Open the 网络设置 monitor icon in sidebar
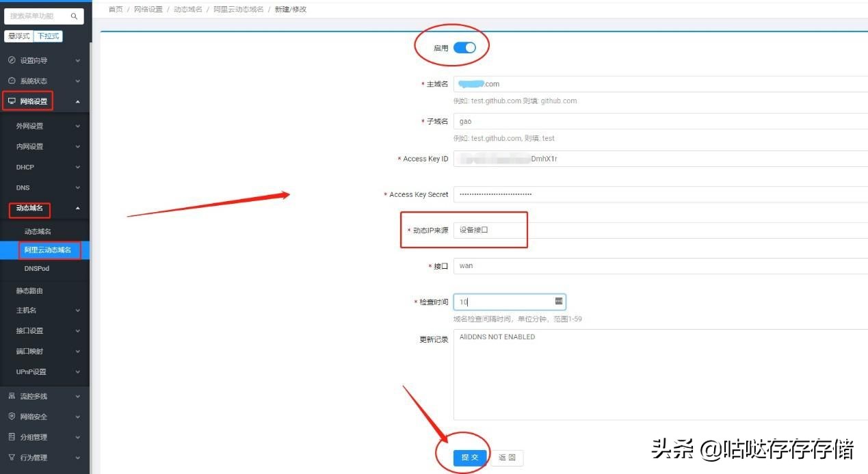Screen dimensions: 868x474 coord(10,101)
